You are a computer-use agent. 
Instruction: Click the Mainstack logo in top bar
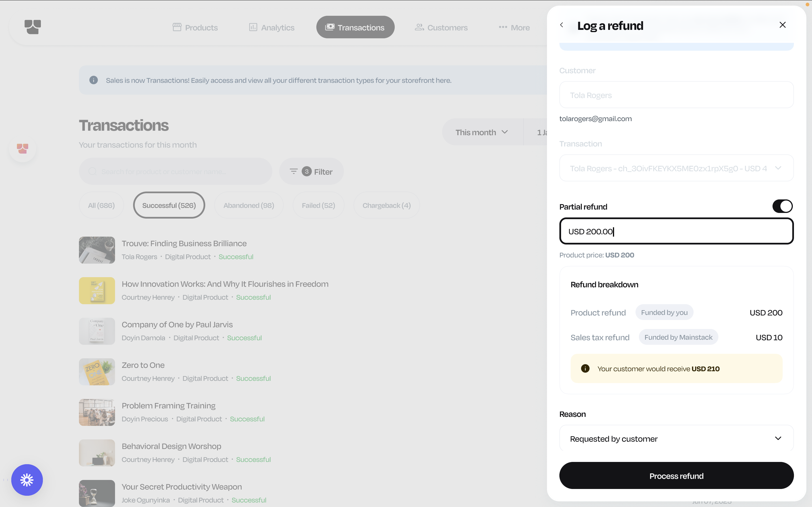(x=33, y=27)
